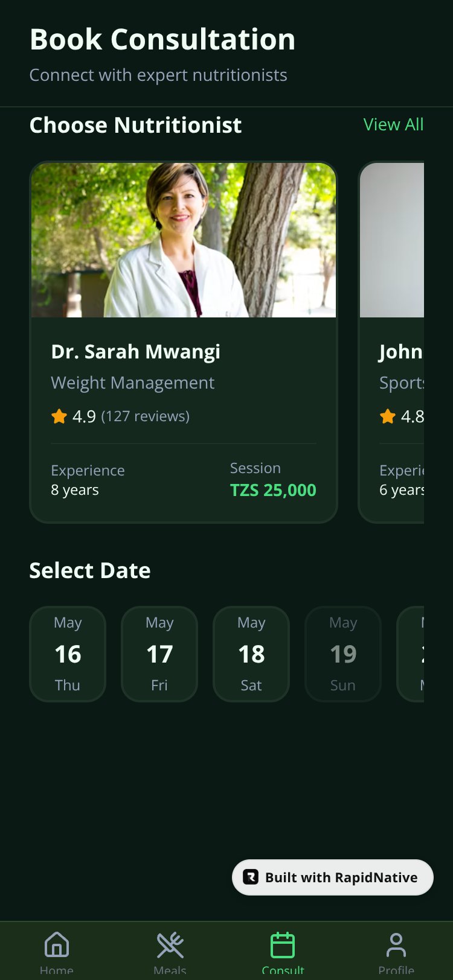The height and width of the screenshot is (980, 453).
Task: Choose the May 17 Fri date
Action: point(159,654)
